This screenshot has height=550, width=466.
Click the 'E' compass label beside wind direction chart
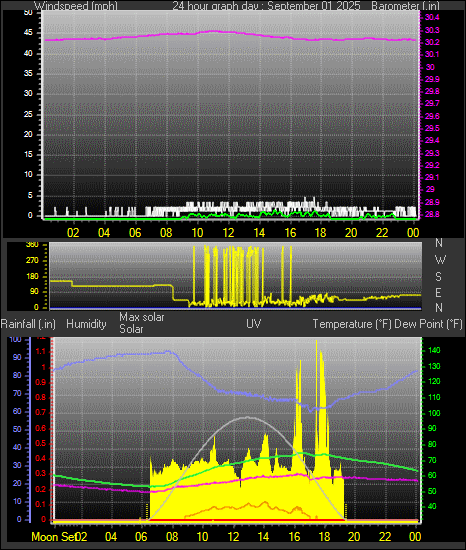click(438, 292)
